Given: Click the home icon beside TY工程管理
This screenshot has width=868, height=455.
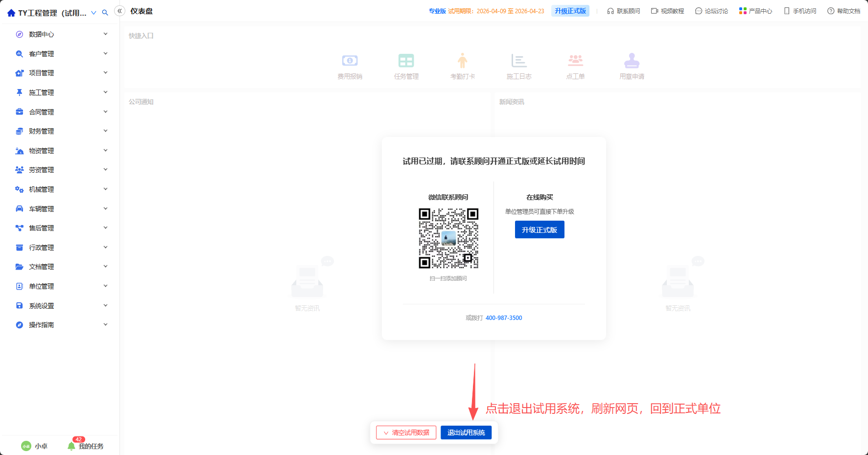Looking at the screenshot, I should click(x=11, y=13).
